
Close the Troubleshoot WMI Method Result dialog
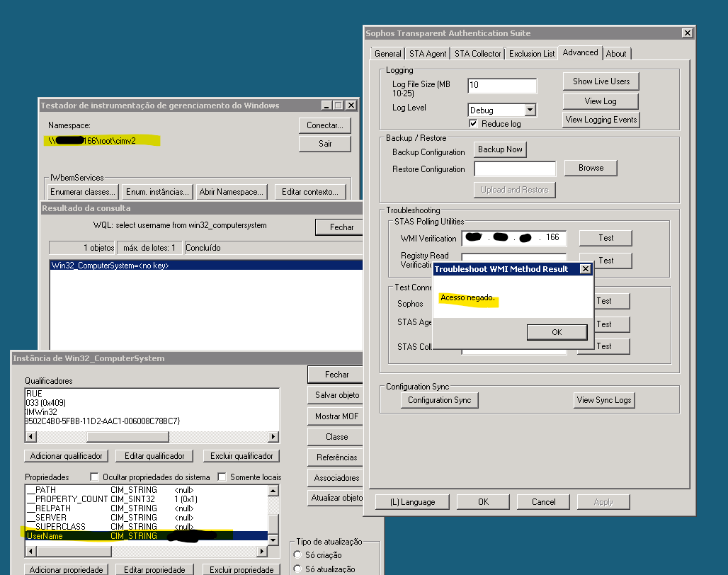[586, 268]
